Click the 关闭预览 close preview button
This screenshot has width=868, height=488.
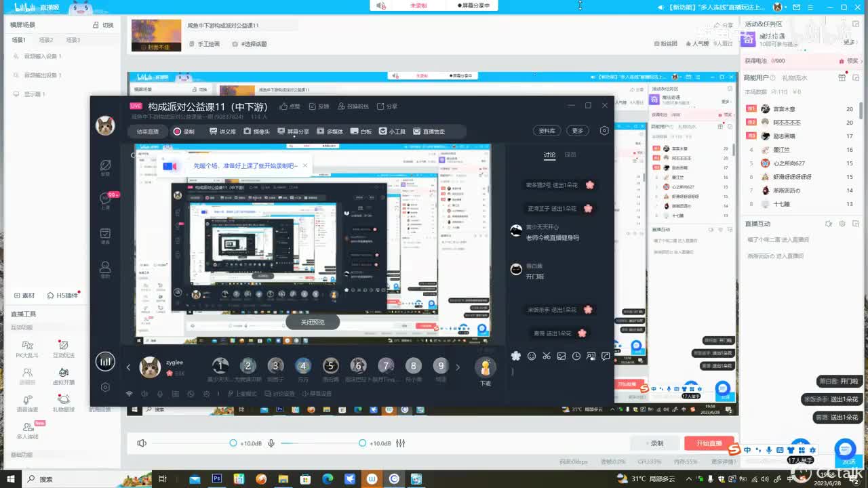click(313, 322)
